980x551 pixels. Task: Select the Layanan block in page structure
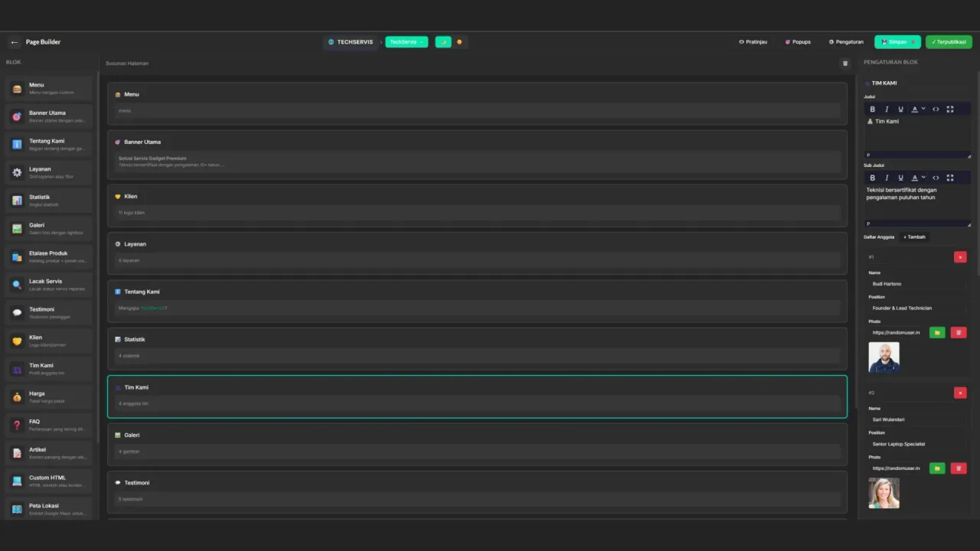tap(477, 253)
